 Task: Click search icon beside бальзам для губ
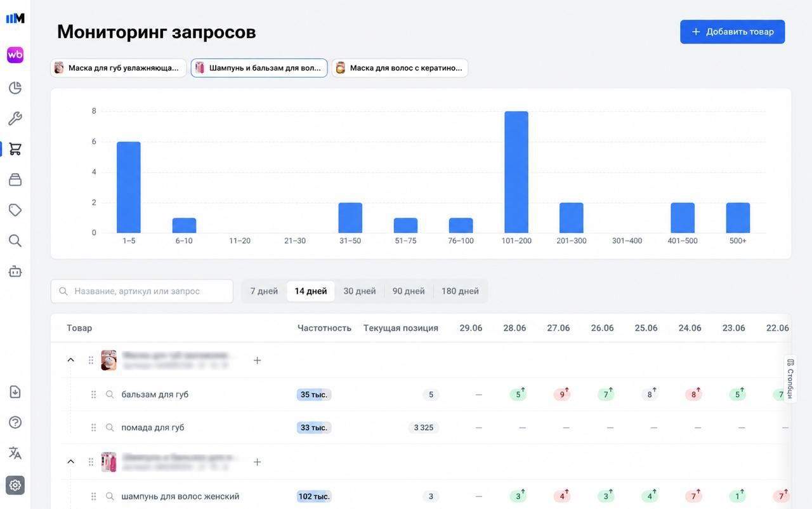(x=110, y=395)
